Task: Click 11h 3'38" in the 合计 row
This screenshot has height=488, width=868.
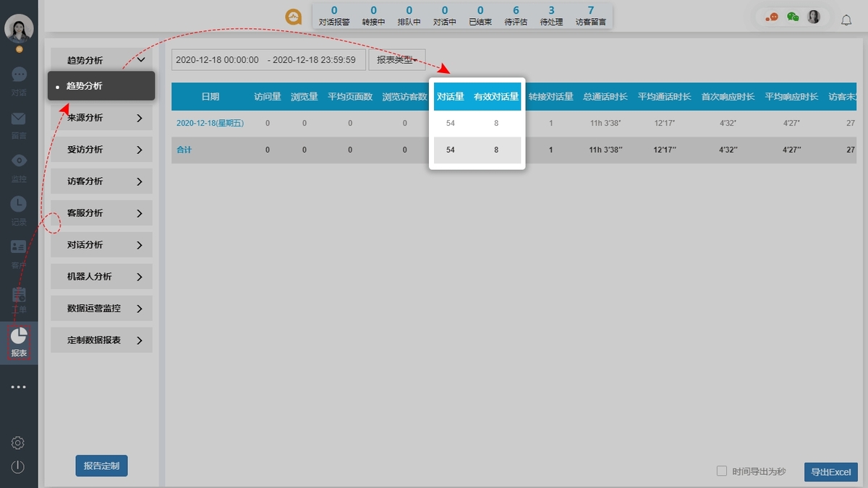Action: (x=605, y=150)
